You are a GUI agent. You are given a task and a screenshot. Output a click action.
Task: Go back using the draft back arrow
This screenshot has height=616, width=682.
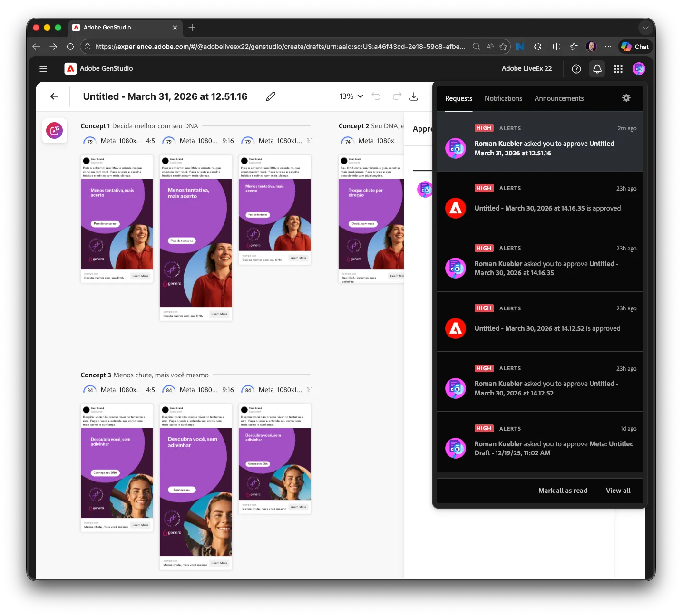pyautogui.click(x=55, y=96)
